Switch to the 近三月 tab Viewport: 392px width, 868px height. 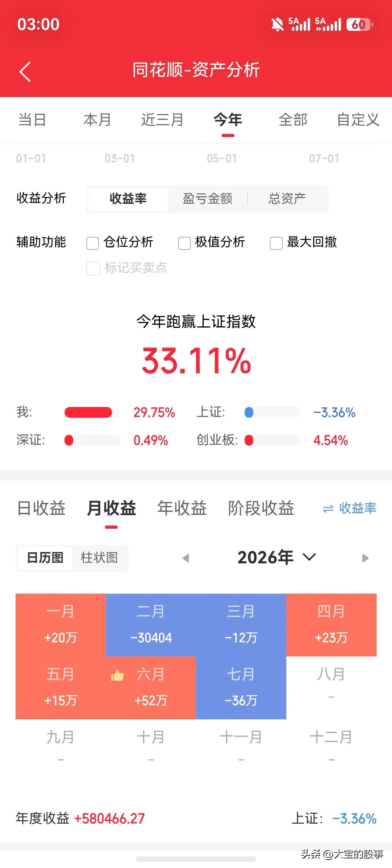tap(162, 120)
